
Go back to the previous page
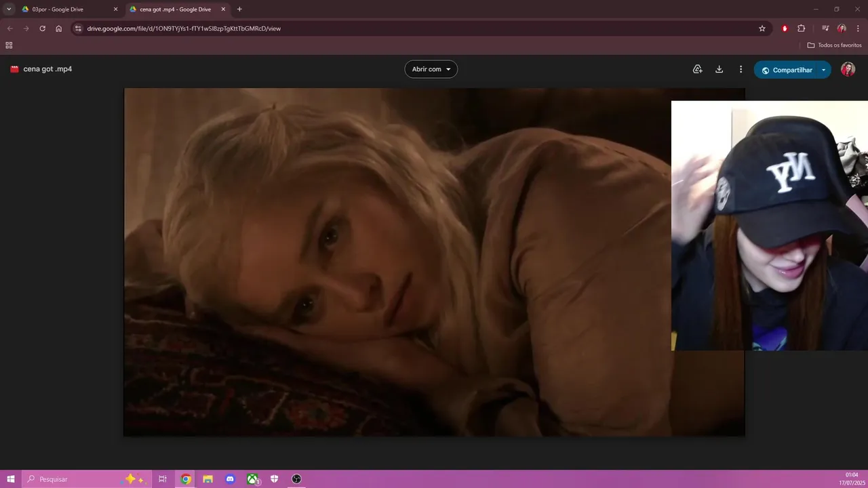(x=9, y=28)
